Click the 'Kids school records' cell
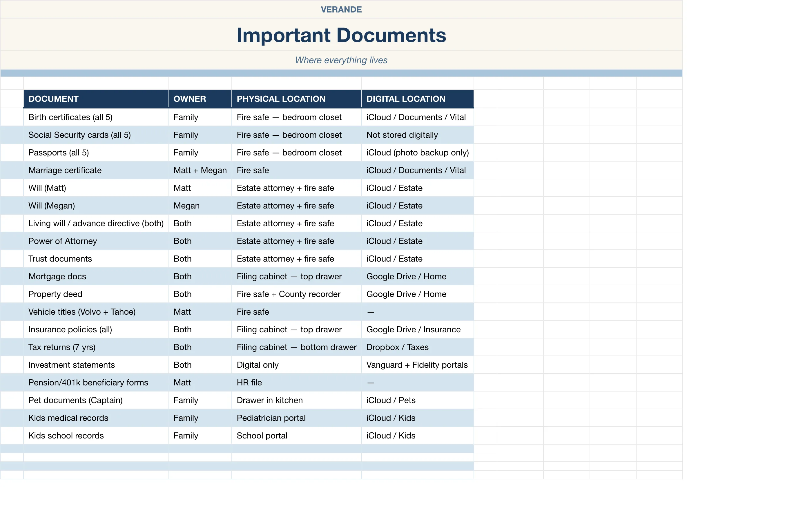 point(96,436)
